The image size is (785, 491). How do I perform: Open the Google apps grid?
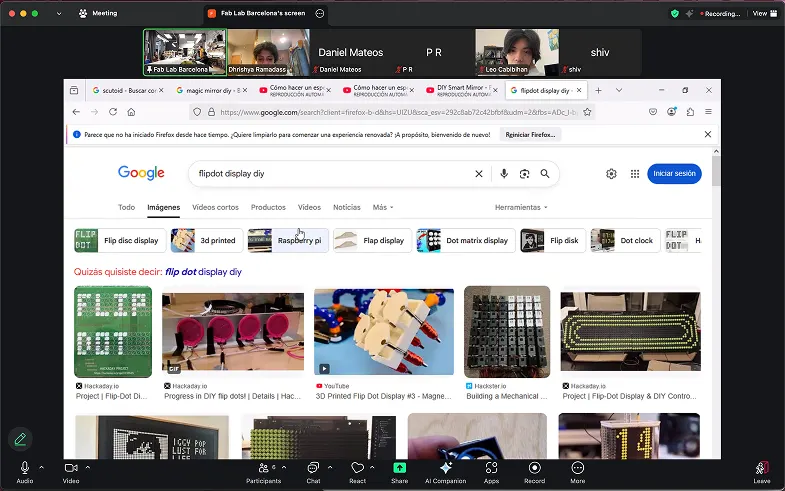[635, 174]
